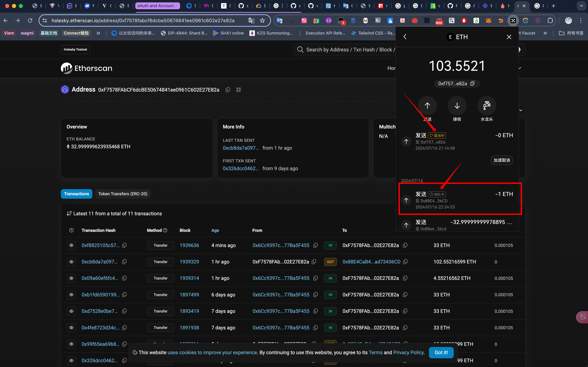Go back to the previous page
Screen dimensions: 588x367
coord(6,20)
